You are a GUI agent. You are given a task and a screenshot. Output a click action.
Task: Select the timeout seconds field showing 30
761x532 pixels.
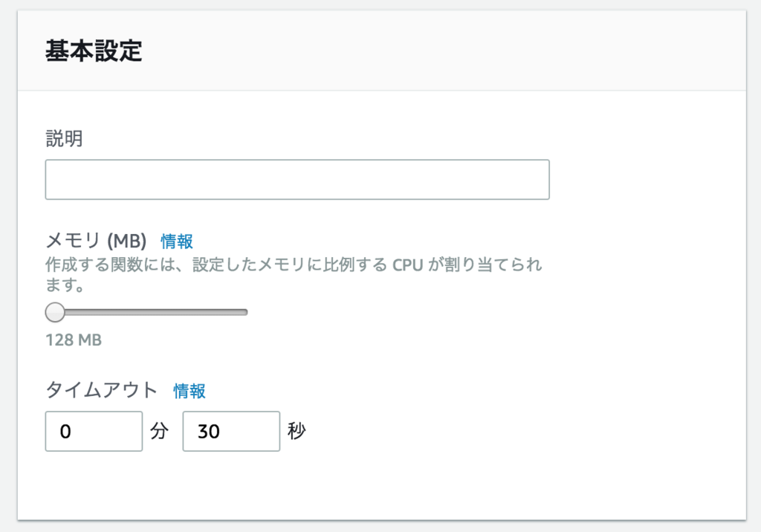pyautogui.click(x=231, y=431)
